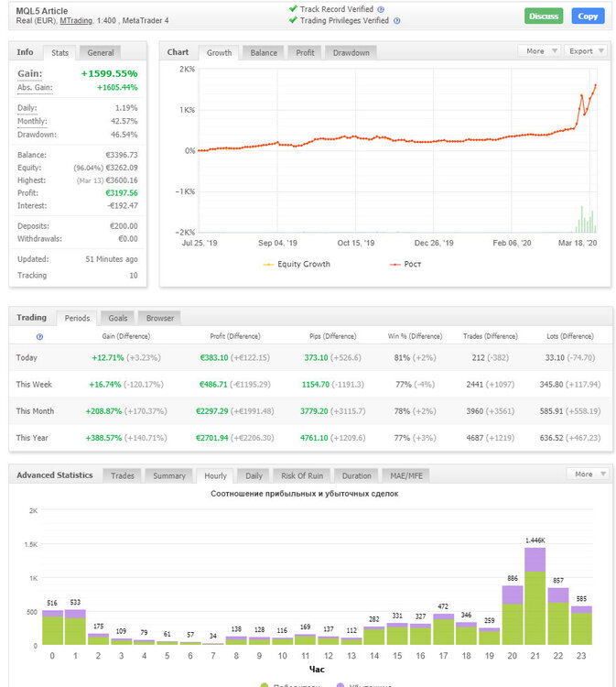The height and width of the screenshot is (687, 616).
Task: Click the Equity value €3262.09
Action: point(122,168)
